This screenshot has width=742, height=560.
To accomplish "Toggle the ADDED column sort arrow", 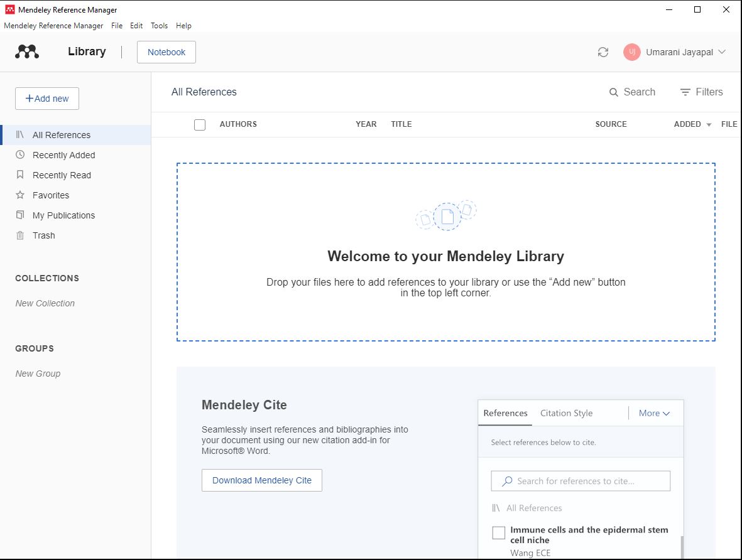I will tap(709, 125).
